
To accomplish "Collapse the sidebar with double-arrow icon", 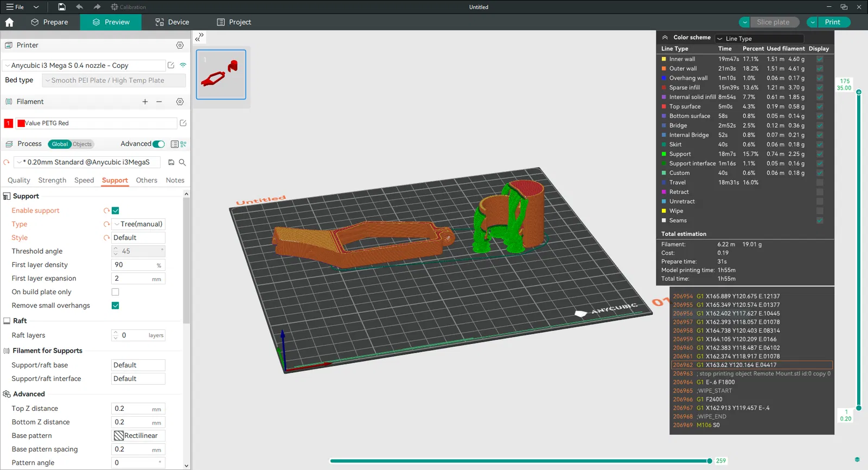I will click(199, 37).
